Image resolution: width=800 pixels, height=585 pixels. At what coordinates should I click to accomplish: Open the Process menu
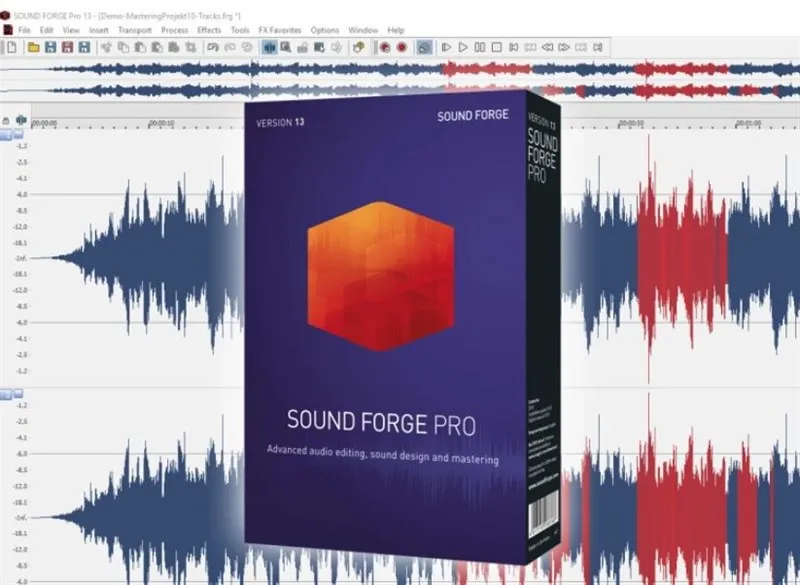click(176, 30)
